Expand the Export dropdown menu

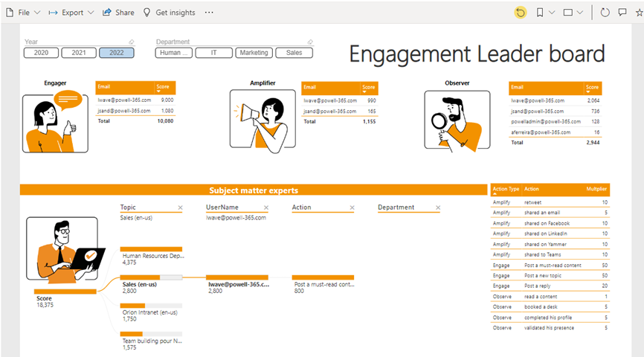pos(71,13)
